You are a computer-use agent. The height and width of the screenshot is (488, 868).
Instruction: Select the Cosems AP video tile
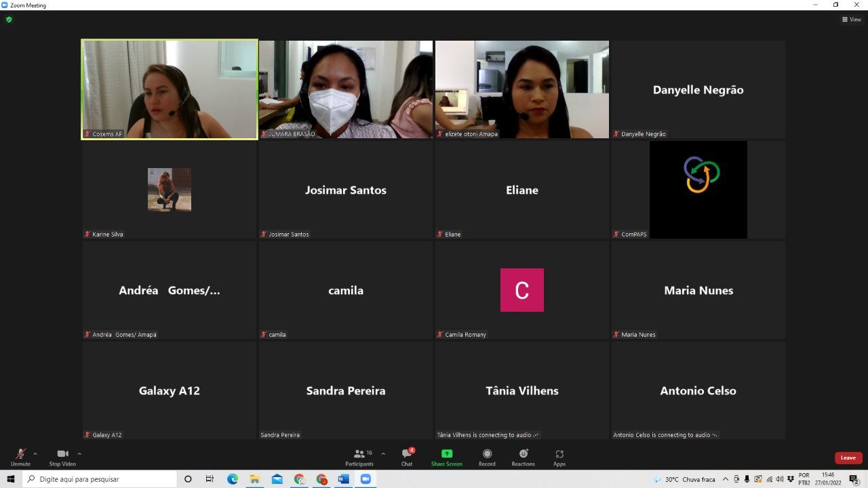[170, 89]
